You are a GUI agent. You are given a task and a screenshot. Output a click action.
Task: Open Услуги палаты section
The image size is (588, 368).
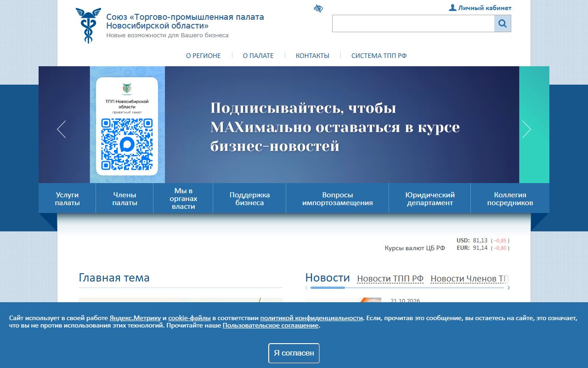[x=68, y=199]
